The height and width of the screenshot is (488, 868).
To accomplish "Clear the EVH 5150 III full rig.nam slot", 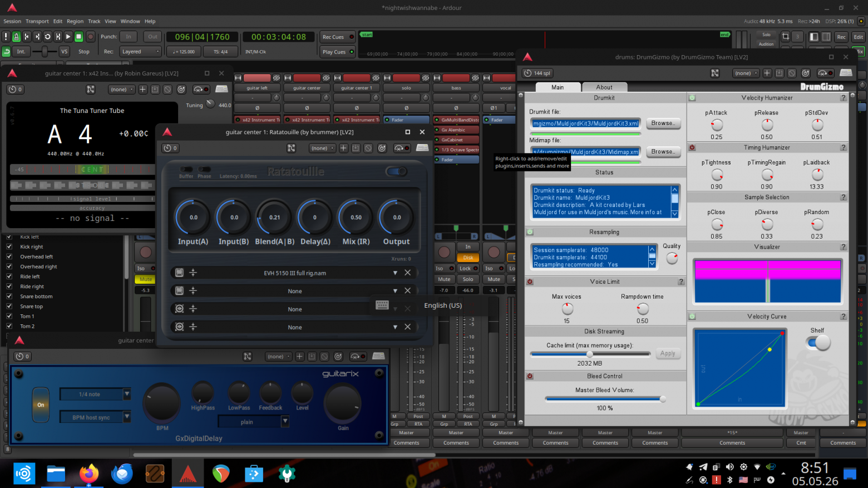I will pos(408,273).
